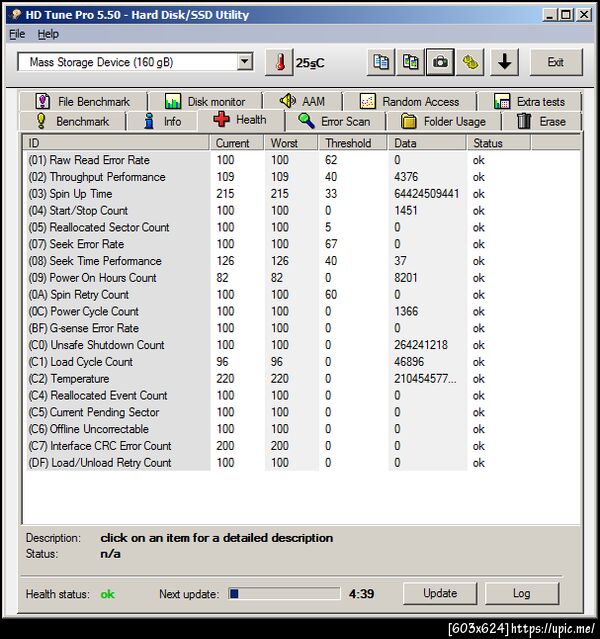Click the 25°C temperature reading
The height and width of the screenshot is (639, 600).
point(310,63)
